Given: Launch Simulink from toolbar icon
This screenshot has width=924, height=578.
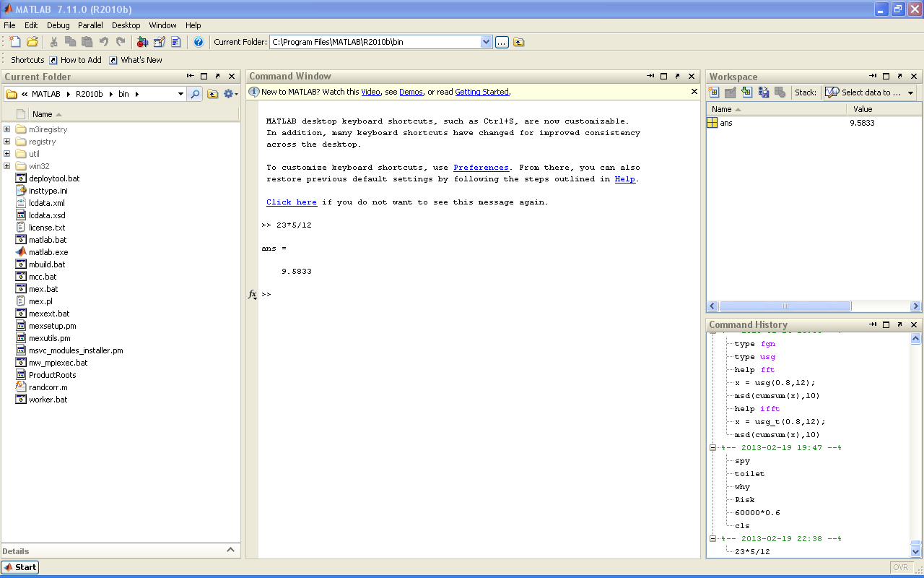Looking at the screenshot, I should (x=142, y=42).
